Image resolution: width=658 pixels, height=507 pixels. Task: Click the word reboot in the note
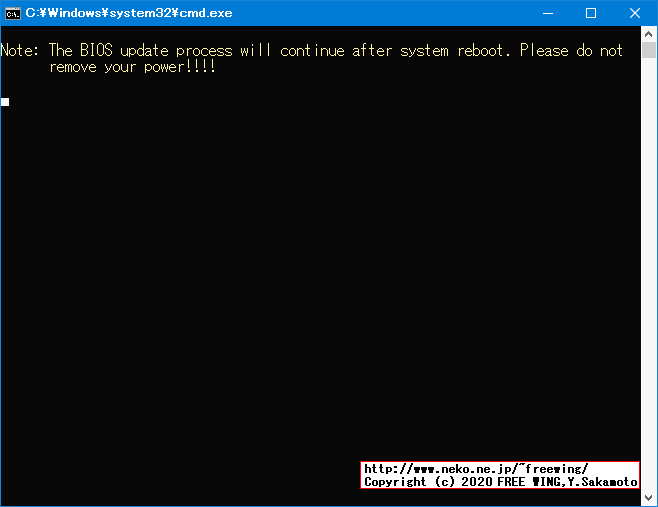(480, 51)
